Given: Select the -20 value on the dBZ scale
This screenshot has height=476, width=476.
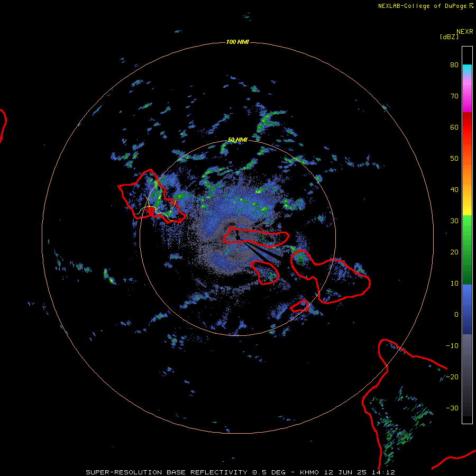Looking at the screenshot, I should click(x=452, y=377).
